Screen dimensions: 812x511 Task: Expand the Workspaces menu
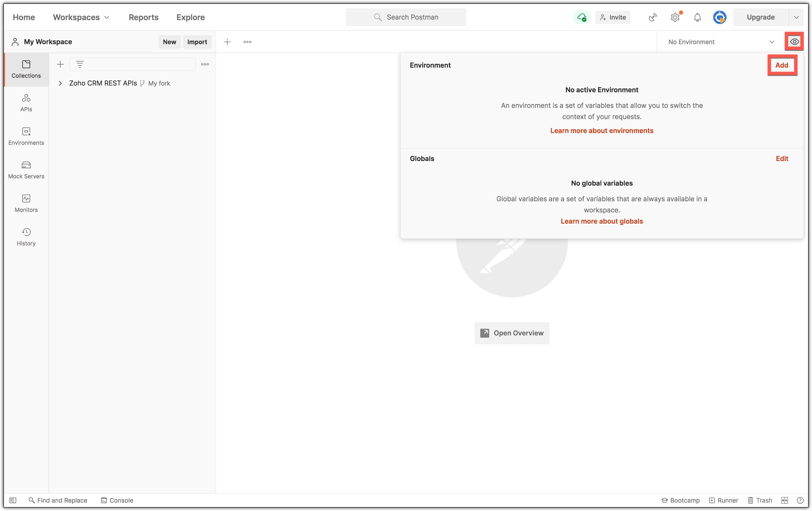click(81, 17)
